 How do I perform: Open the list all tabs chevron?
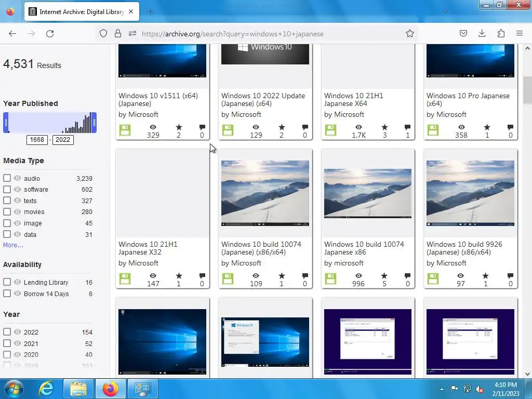446,11
